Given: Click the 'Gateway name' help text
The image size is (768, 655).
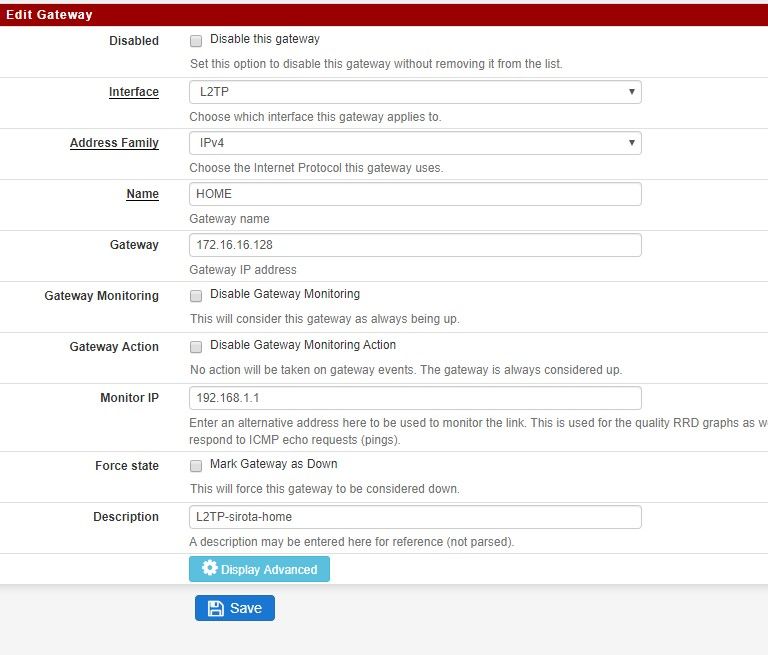Looking at the screenshot, I should (x=229, y=218).
